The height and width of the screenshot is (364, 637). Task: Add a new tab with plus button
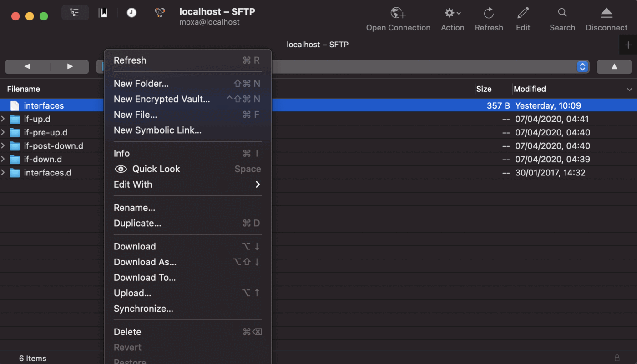pyautogui.click(x=628, y=45)
